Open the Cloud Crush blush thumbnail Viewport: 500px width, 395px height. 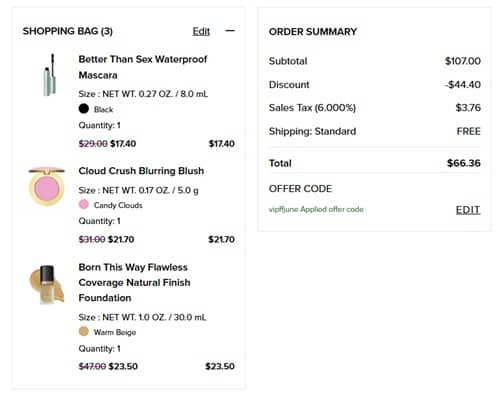point(47,186)
